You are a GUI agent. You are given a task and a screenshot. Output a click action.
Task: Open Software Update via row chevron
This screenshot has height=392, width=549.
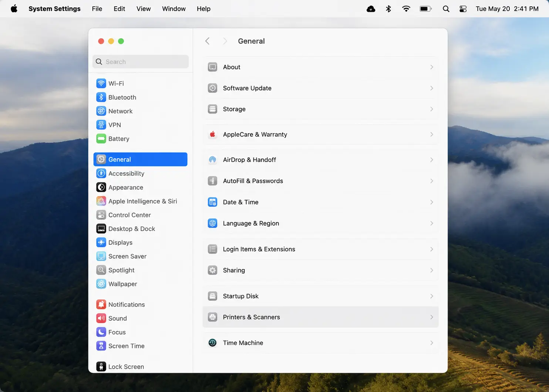(431, 88)
